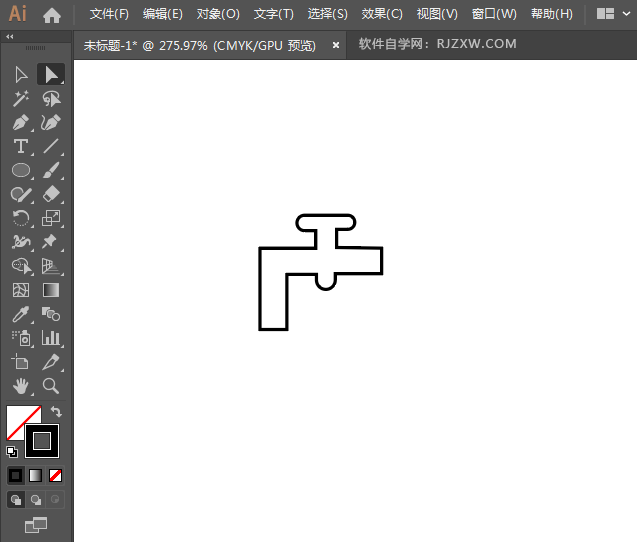Select the Curvature tool
The height and width of the screenshot is (542, 637).
click(x=51, y=123)
